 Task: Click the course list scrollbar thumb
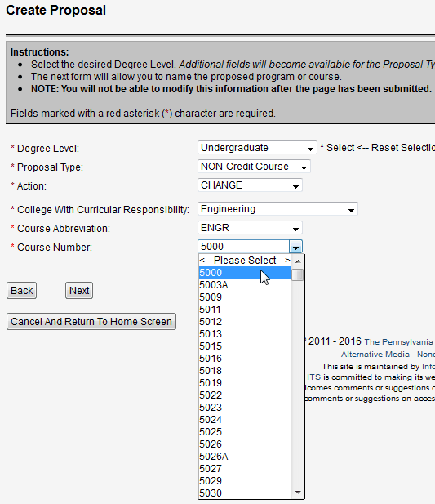[298, 274]
